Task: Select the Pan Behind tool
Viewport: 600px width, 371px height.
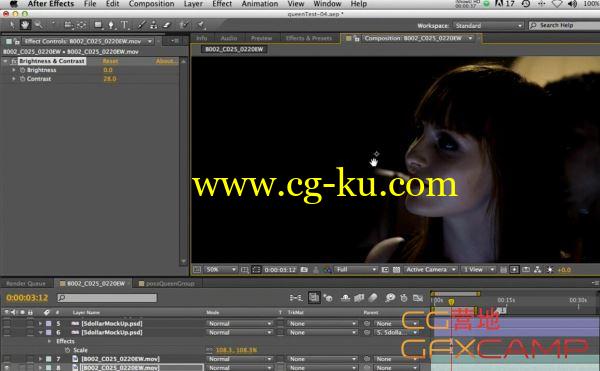Action: (82, 25)
